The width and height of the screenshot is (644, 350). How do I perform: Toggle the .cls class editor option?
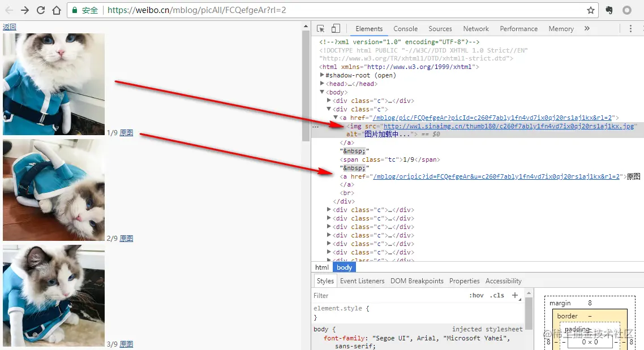497,295
